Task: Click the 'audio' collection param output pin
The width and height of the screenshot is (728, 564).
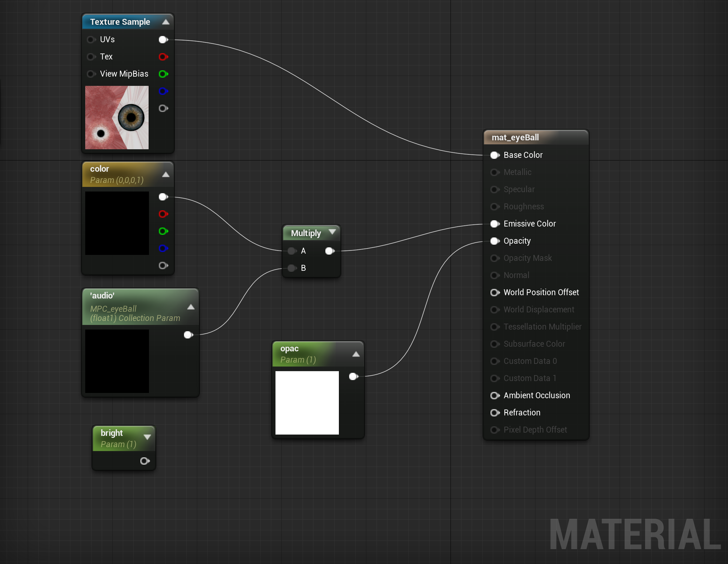Action: (188, 335)
